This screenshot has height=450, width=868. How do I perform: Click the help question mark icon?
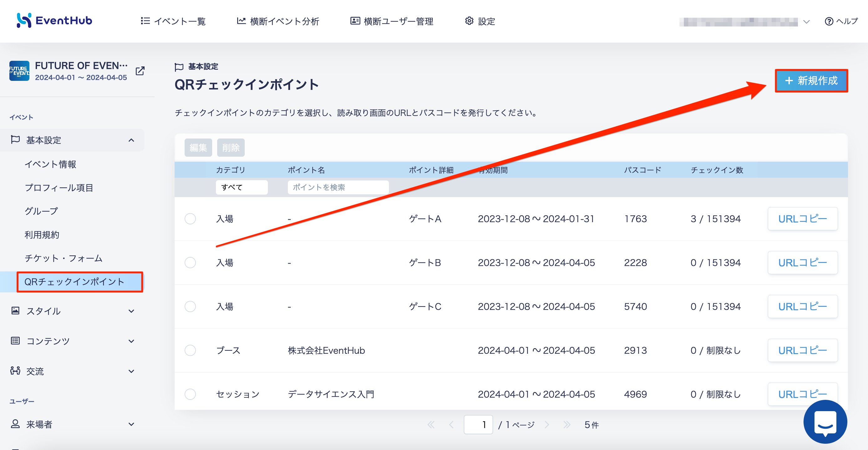point(829,21)
